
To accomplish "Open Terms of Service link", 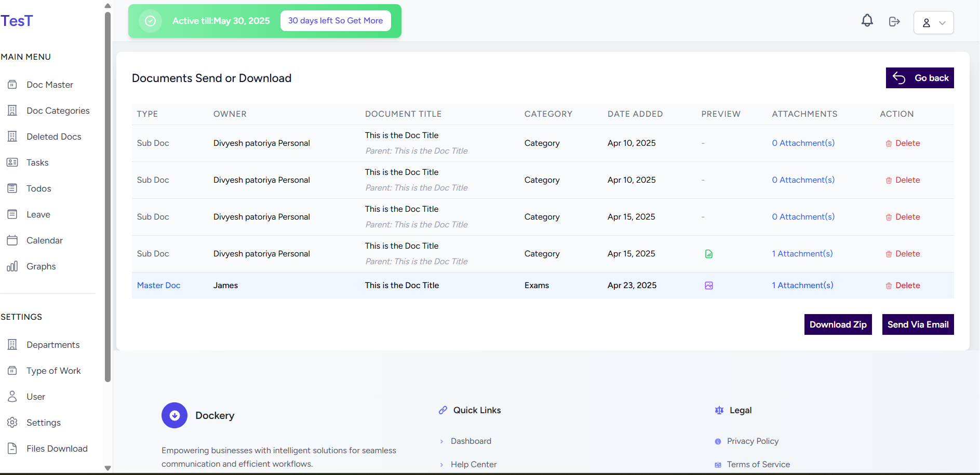I will pyautogui.click(x=758, y=465).
